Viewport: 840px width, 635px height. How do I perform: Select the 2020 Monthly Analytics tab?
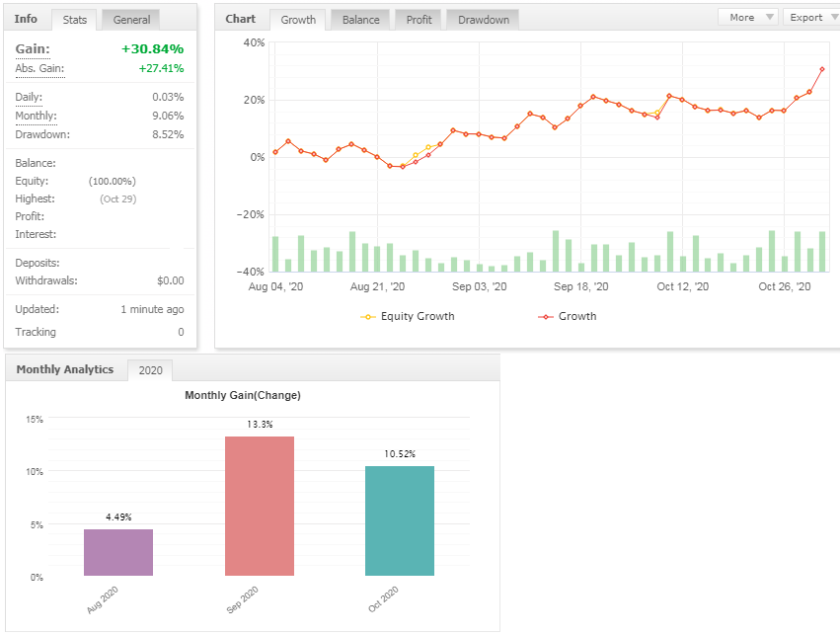[150, 370]
